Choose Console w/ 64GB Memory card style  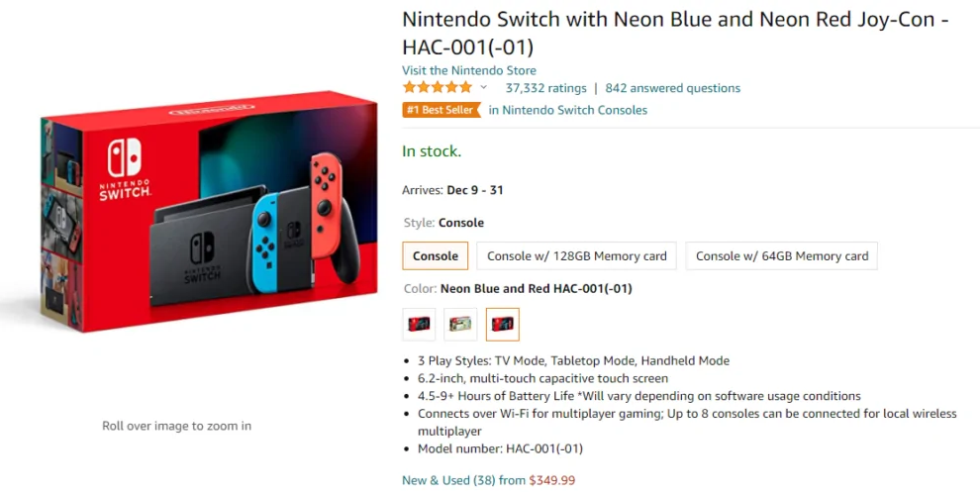pyautogui.click(x=781, y=255)
